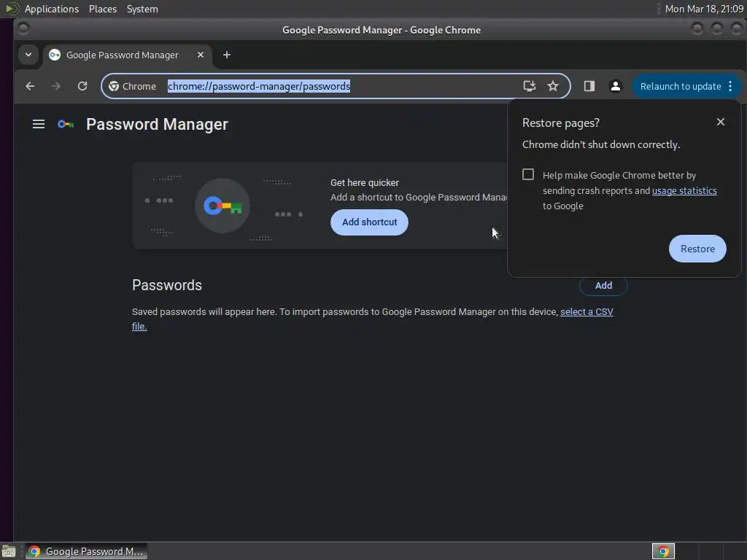This screenshot has width=747, height=560.
Task: Enable sending crash reports checkbox
Action: (x=528, y=174)
